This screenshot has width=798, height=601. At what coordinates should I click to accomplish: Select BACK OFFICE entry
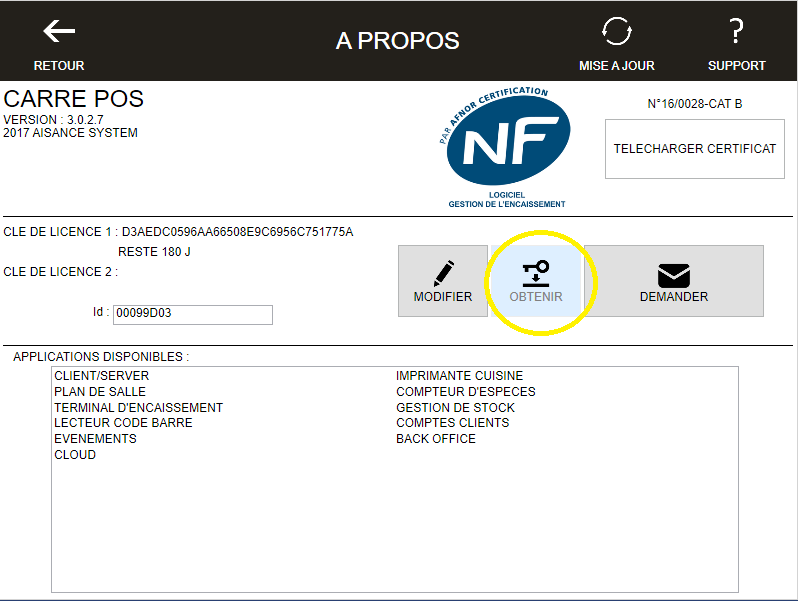click(436, 439)
